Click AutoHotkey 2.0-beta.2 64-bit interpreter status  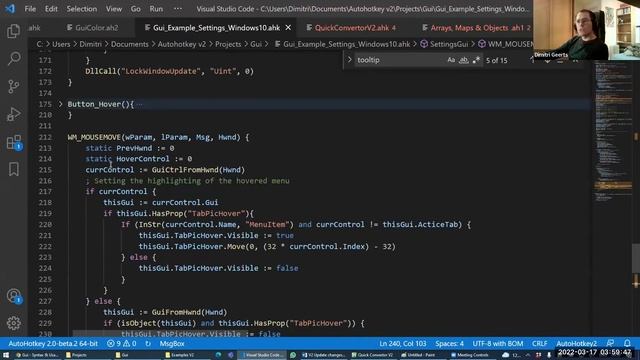click(53, 344)
